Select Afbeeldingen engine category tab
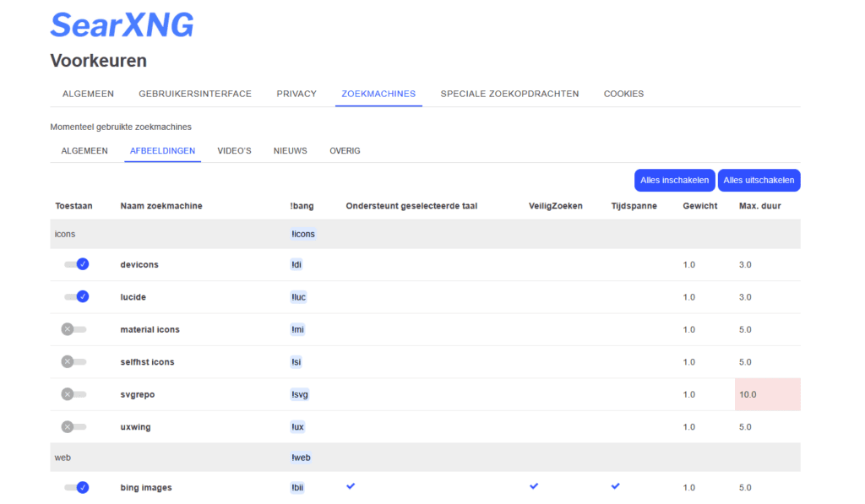Viewport: 865px width, 504px height. [x=163, y=150]
